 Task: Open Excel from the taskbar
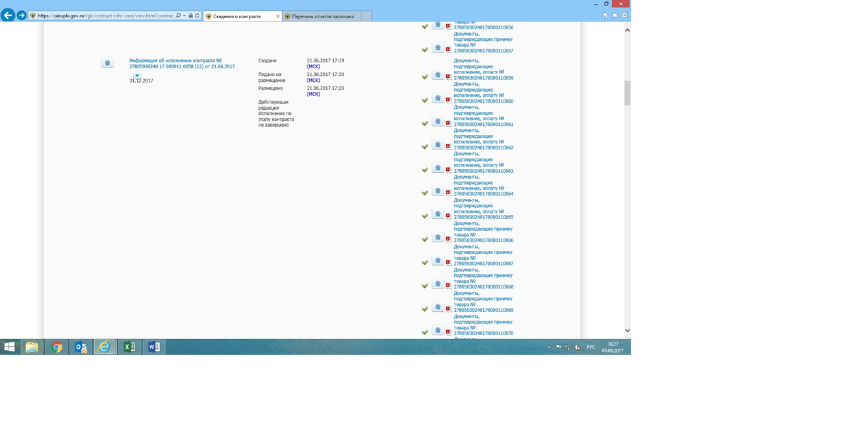pos(129,347)
